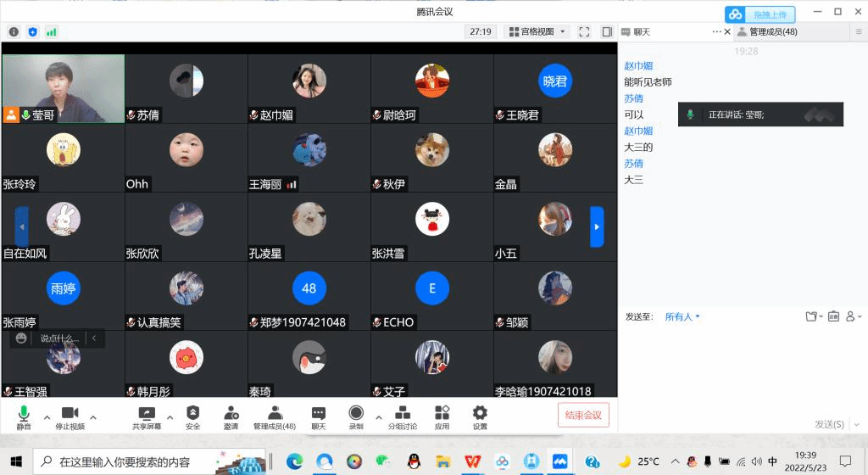The height and width of the screenshot is (475, 868).
Task: Open the 应用 apps panel
Action: click(x=442, y=416)
